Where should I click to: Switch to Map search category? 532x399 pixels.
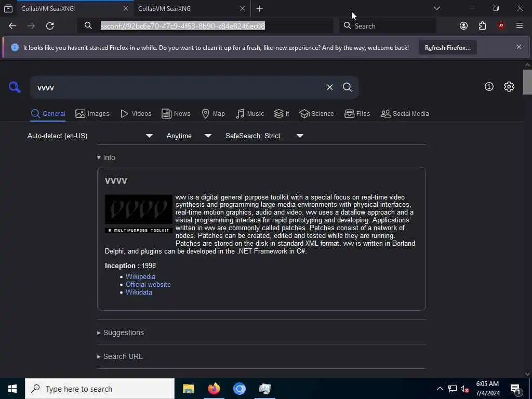coord(213,114)
